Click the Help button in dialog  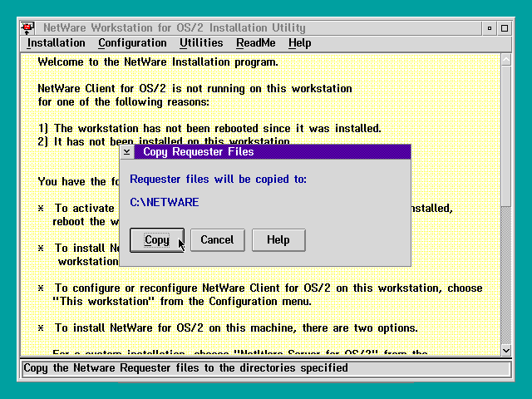278,240
